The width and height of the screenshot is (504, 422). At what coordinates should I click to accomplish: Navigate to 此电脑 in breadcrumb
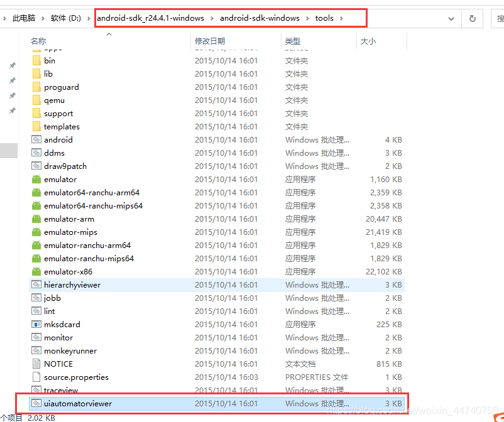point(24,18)
